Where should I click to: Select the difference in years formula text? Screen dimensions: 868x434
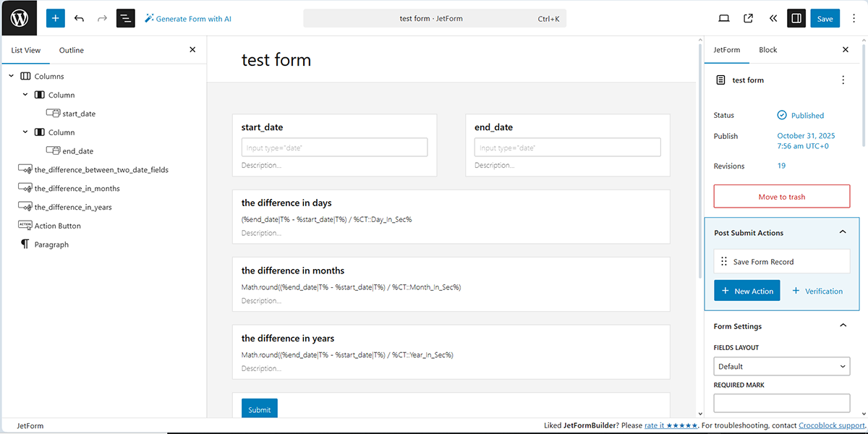pyautogui.click(x=347, y=354)
